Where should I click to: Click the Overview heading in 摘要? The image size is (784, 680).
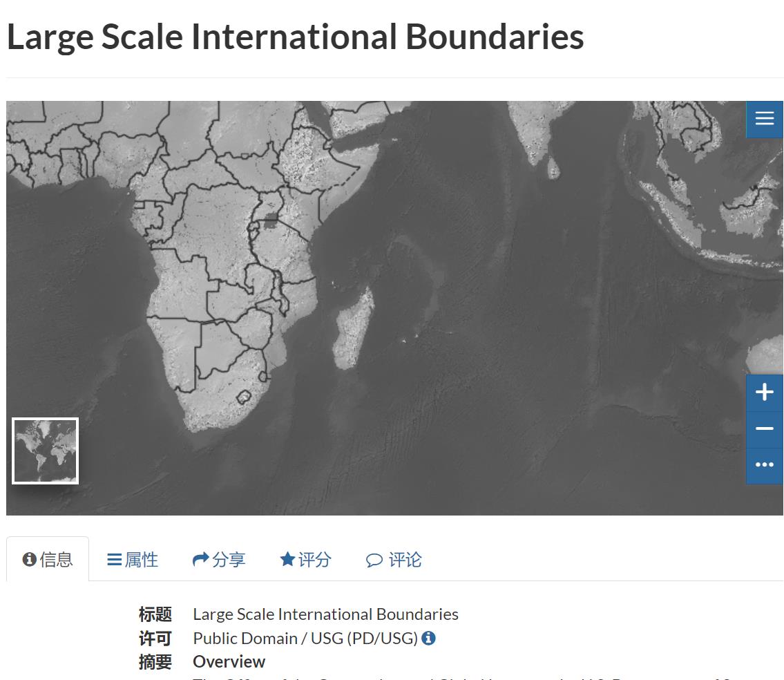[229, 661]
